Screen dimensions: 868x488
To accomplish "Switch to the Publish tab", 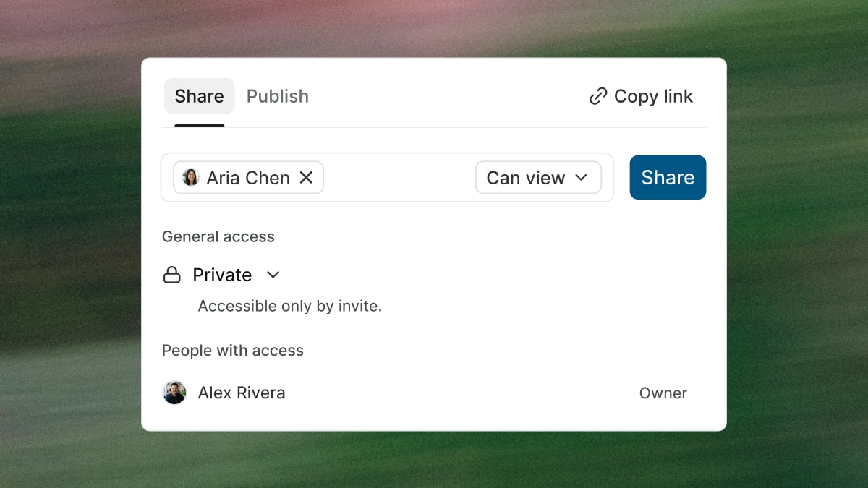I will pos(278,96).
